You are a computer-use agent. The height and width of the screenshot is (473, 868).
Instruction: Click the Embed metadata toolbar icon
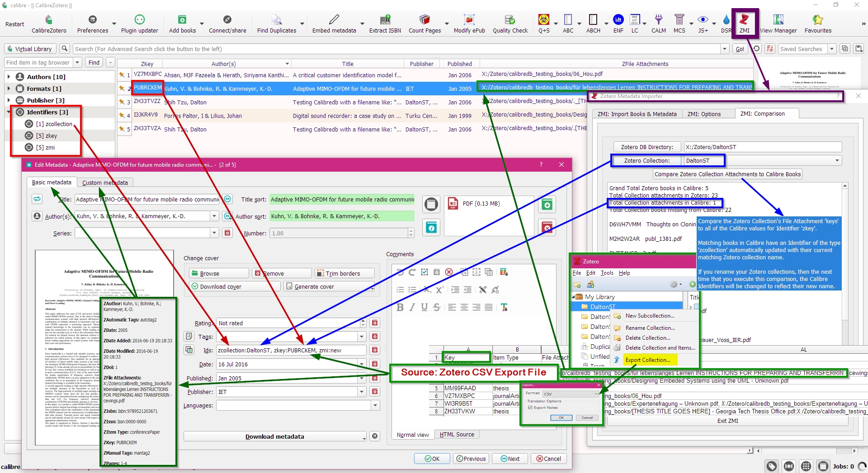(334, 24)
